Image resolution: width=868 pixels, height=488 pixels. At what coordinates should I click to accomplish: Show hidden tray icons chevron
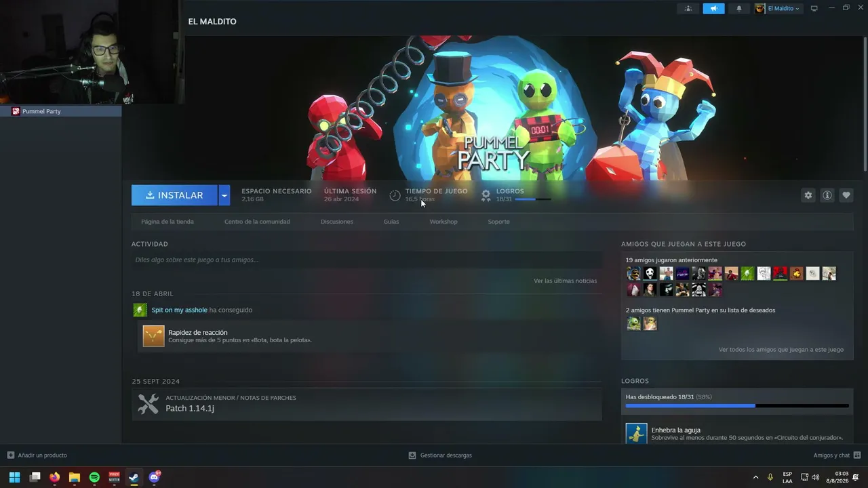[755, 477]
